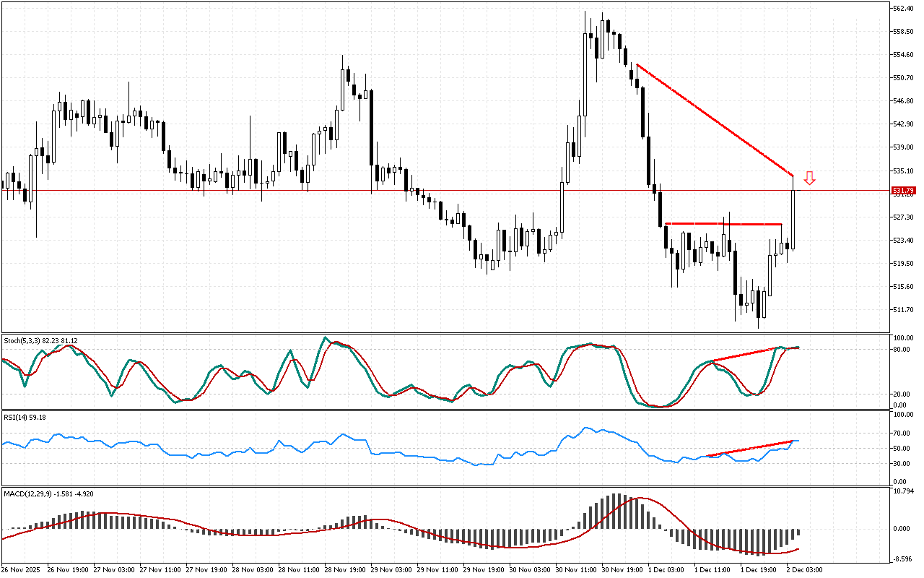Click the Stochastic 80.00 level label
The height and width of the screenshot is (578, 924).
point(902,349)
